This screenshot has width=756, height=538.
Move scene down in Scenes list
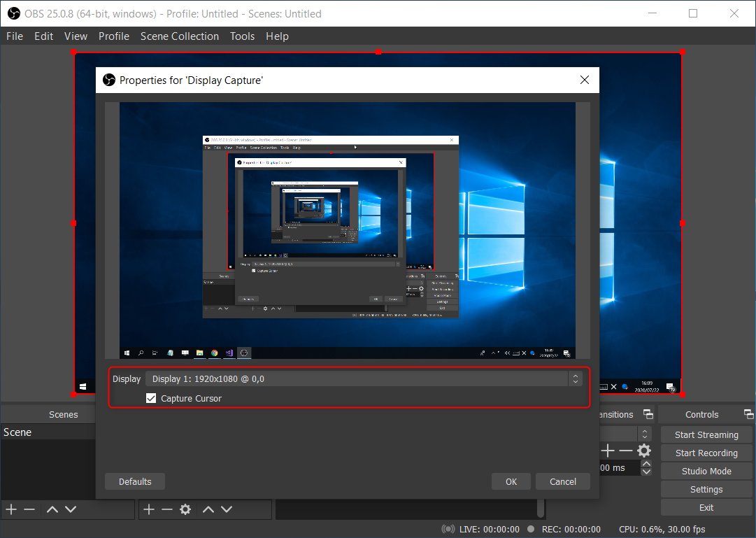[x=71, y=509]
